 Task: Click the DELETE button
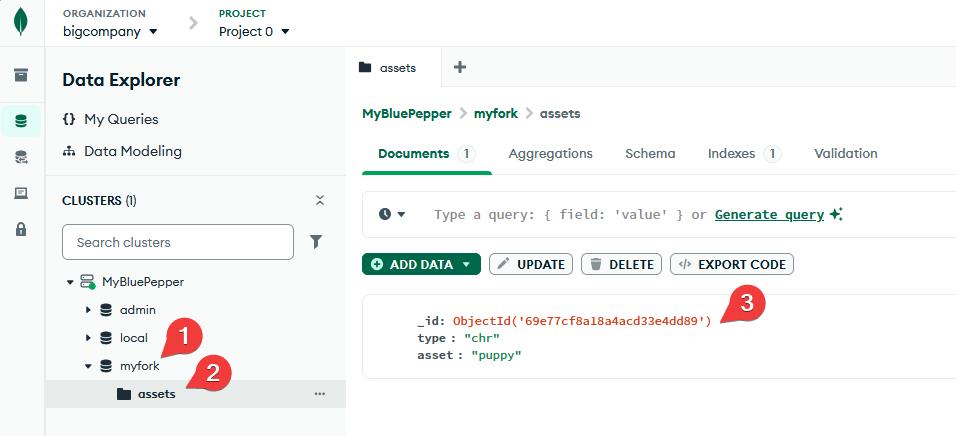tap(621, 265)
